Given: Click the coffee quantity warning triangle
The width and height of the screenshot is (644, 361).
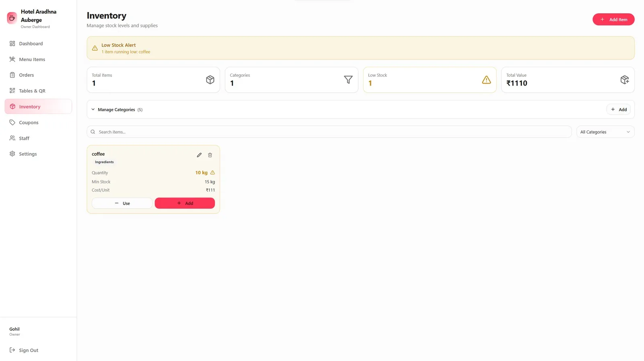Looking at the screenshot, I should 213,172.
